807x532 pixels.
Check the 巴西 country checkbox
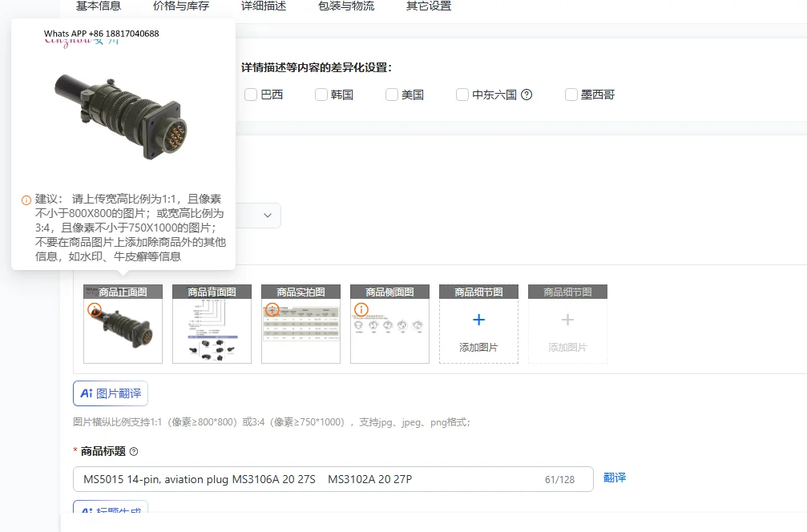pos(251,95)
